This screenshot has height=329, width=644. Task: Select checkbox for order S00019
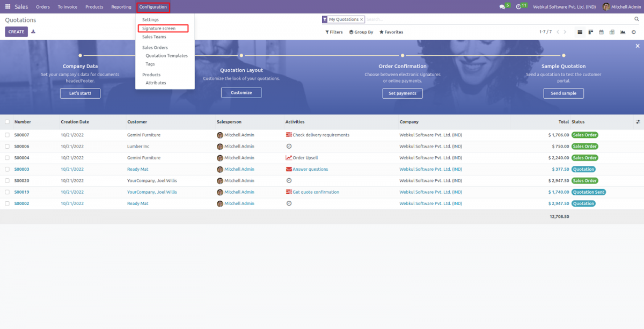8,192
